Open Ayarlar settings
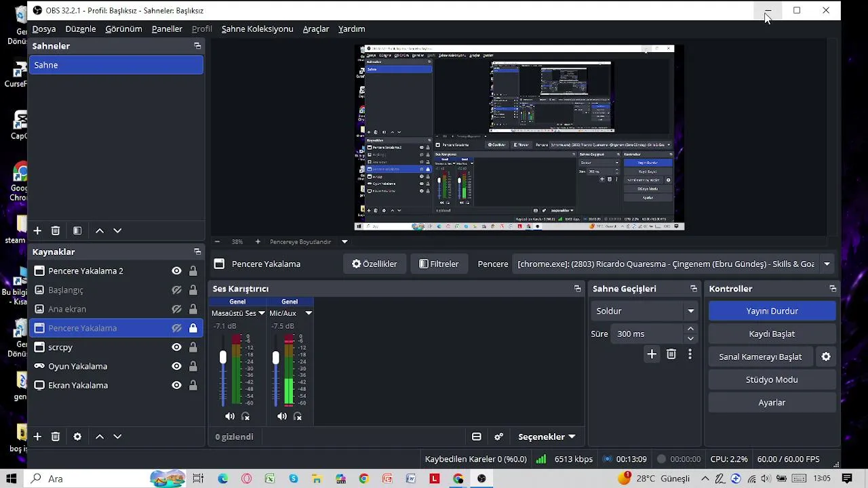Image resolution: width=868 pixels, height=488 pixels. 772,403
